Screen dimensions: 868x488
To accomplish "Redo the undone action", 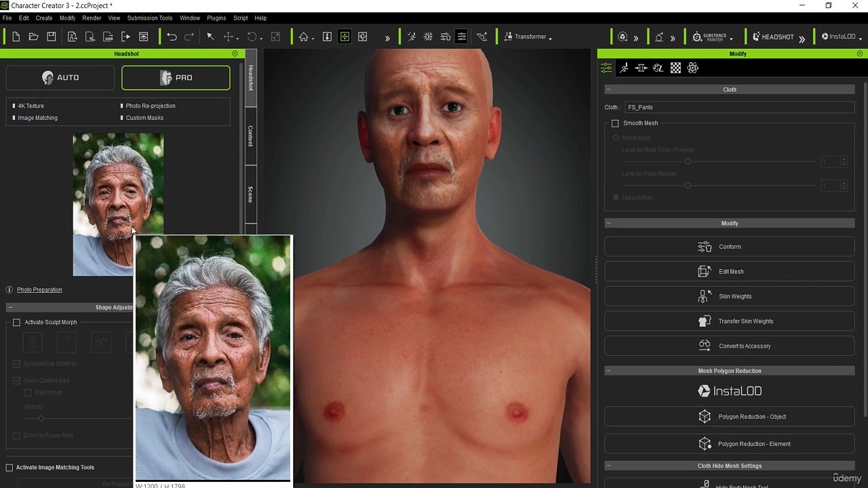I will click(189, 37).
